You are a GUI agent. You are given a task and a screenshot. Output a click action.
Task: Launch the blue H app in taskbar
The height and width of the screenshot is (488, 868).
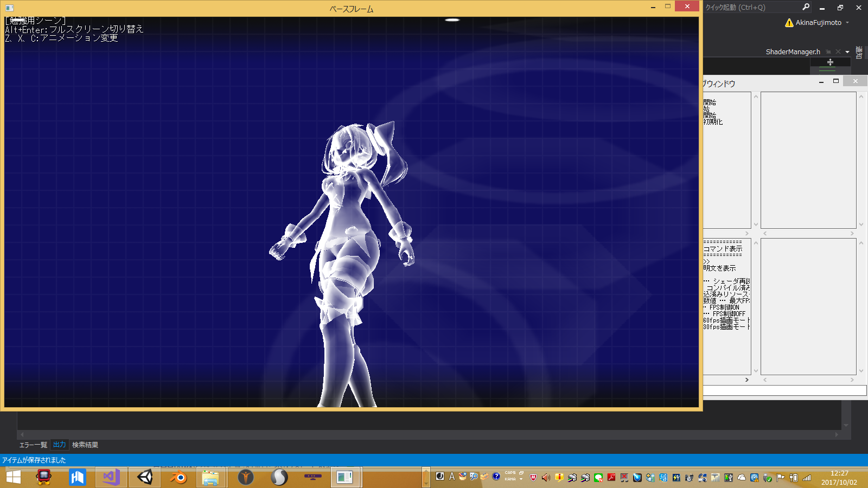point(78,477)
